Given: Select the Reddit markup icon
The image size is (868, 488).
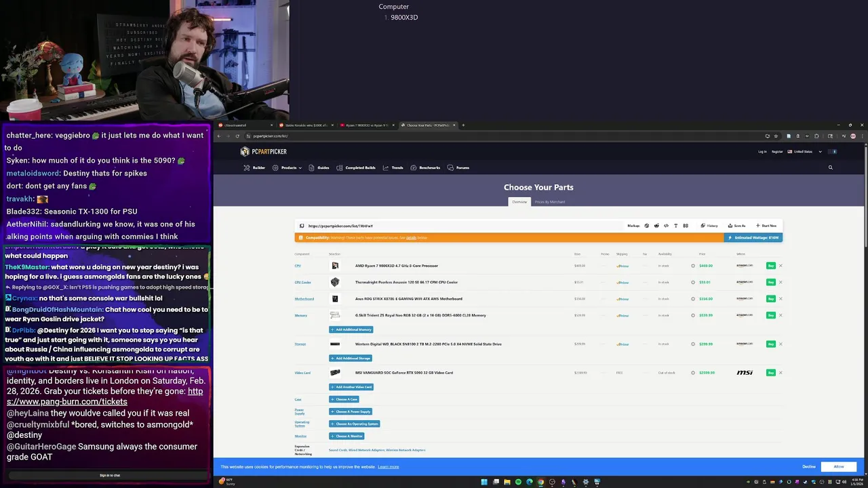Looking at the screenshot, I should (x=656, y=226).
